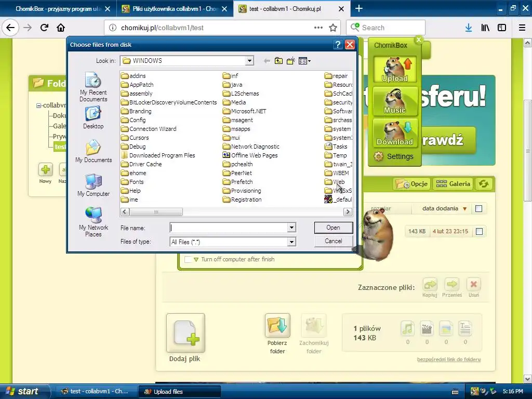Click Cancel button in dialog
The width and height of the screenshot is (532, 399).
pos(333,241)
